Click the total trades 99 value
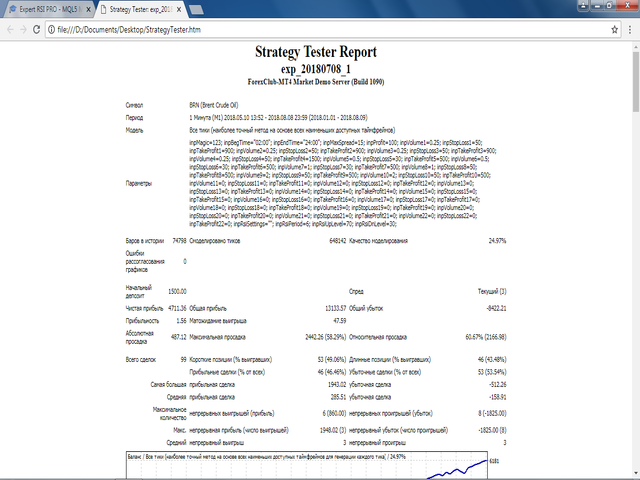The height and width of the screenshot is (480, 640). (183, 360)
